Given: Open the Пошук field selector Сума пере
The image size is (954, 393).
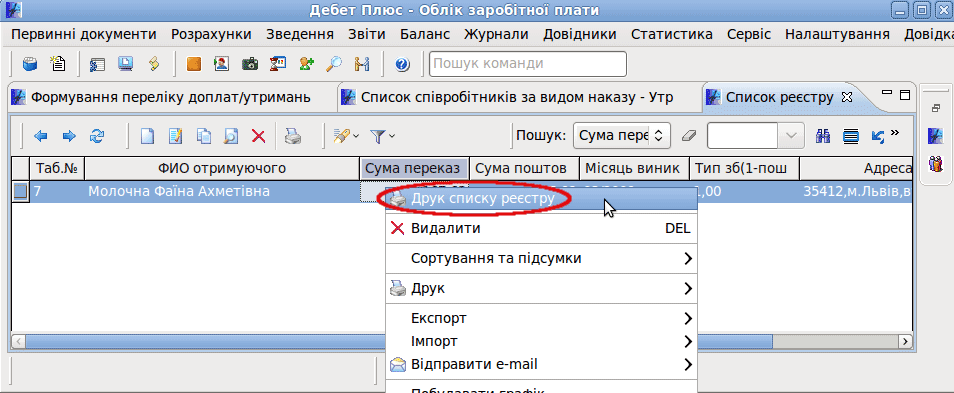Looking at the screenshot, I should click(621, 136).
